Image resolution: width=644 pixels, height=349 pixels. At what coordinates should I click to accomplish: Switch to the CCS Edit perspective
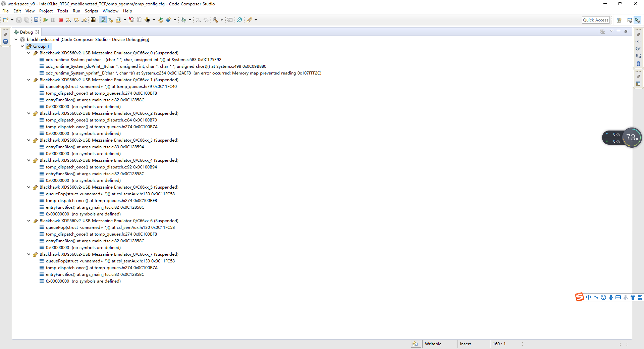[630, 20]
